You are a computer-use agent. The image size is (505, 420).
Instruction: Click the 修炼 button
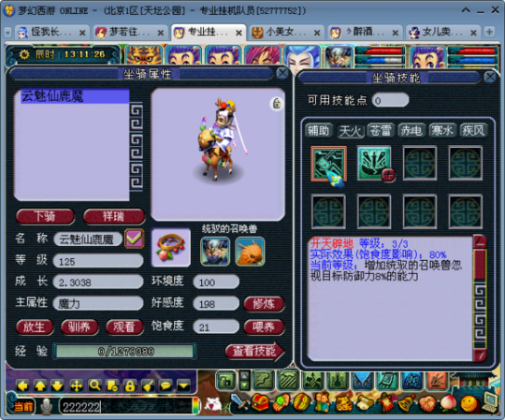point(264,304)
